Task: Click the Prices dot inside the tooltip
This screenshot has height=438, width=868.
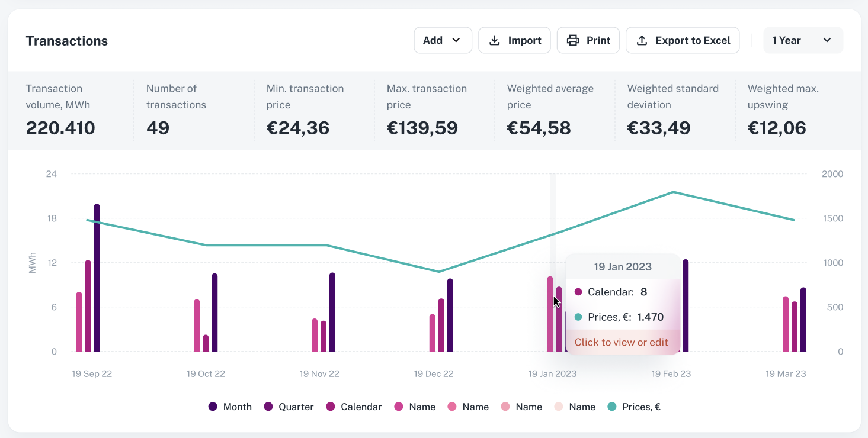Action: 578,317
